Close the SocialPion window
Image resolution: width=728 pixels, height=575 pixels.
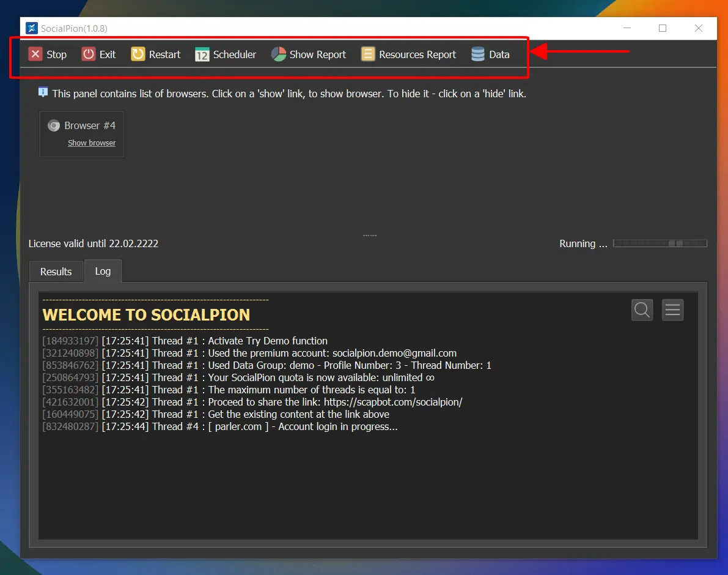pos(698,28)
